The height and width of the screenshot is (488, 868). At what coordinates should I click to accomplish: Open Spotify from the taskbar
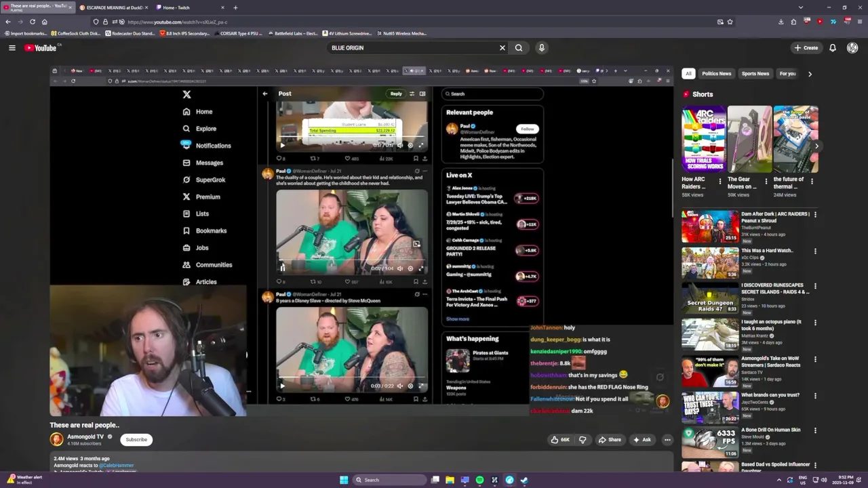(x=479, y=480)
